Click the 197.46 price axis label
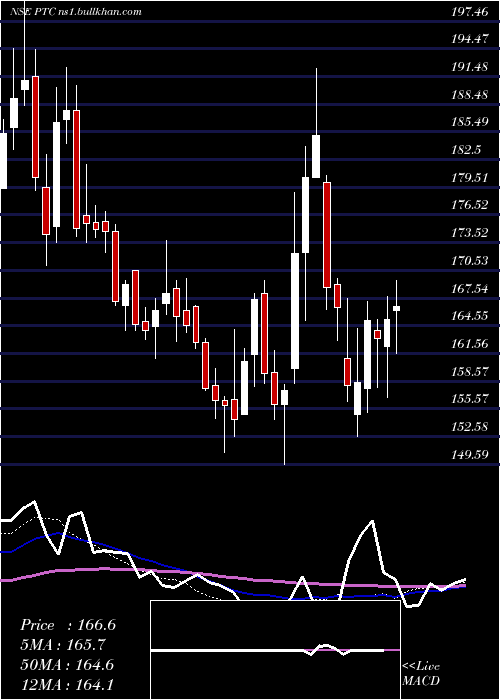Image resolution: width=500 pixels, height=700 pixels. click(469, 12)
